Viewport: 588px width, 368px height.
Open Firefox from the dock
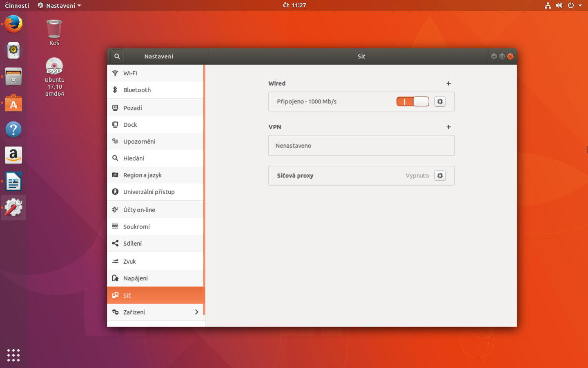(x=13, y=24)
